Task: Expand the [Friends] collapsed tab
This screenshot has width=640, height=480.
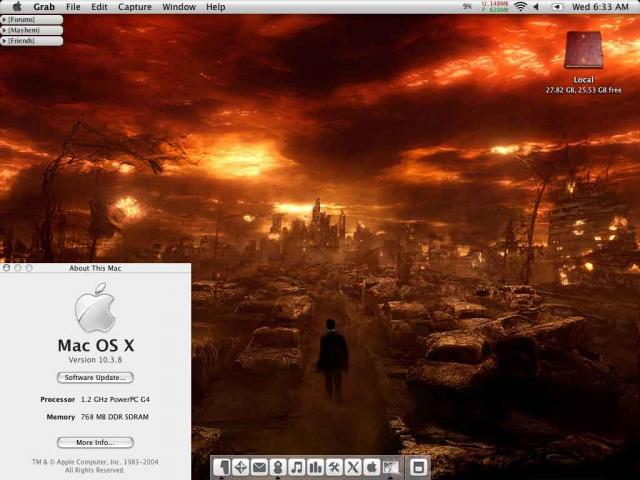Action: coord(31,41)
